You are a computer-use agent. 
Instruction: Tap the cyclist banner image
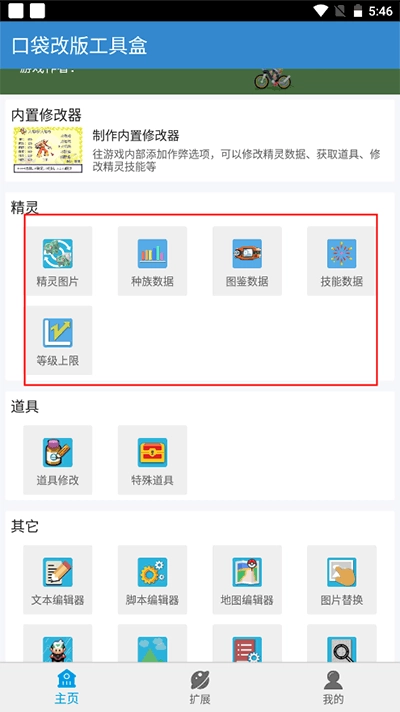273,79
